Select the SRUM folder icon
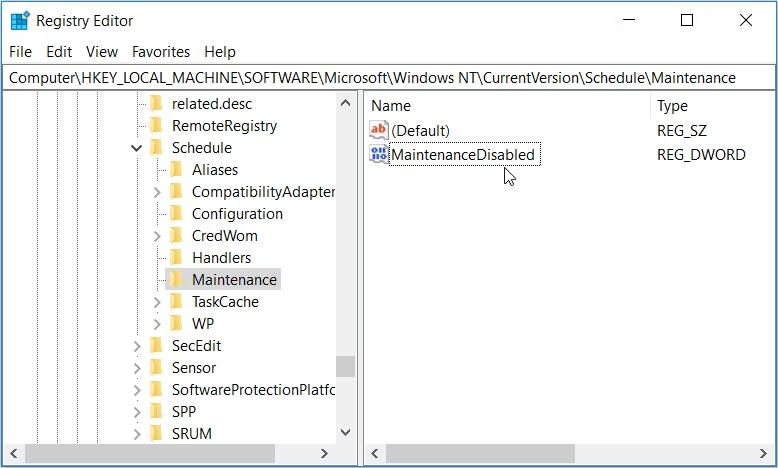Viewport: 778px width, 468px height. [x=156, y=434]
